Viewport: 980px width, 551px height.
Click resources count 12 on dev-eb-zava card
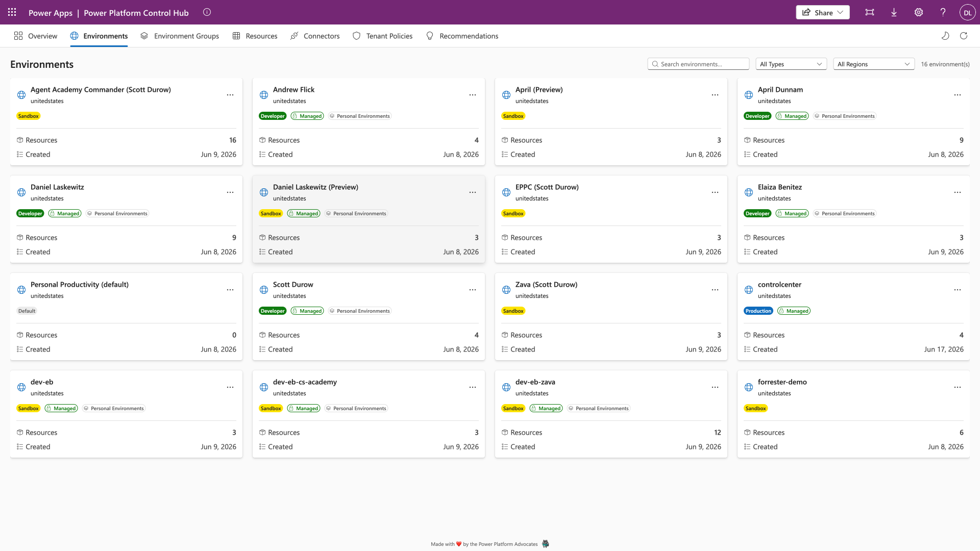pyautogui.click(x=718, y=433)
